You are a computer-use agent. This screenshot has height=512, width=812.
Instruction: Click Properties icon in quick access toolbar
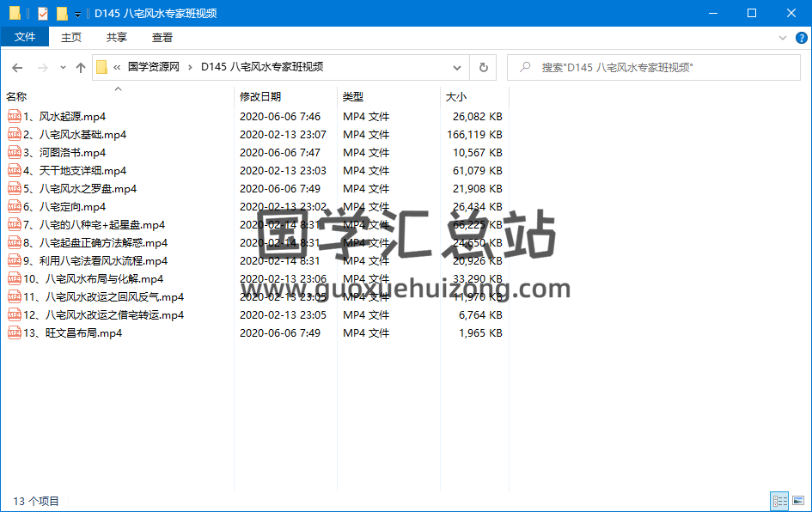pos(42,13)
